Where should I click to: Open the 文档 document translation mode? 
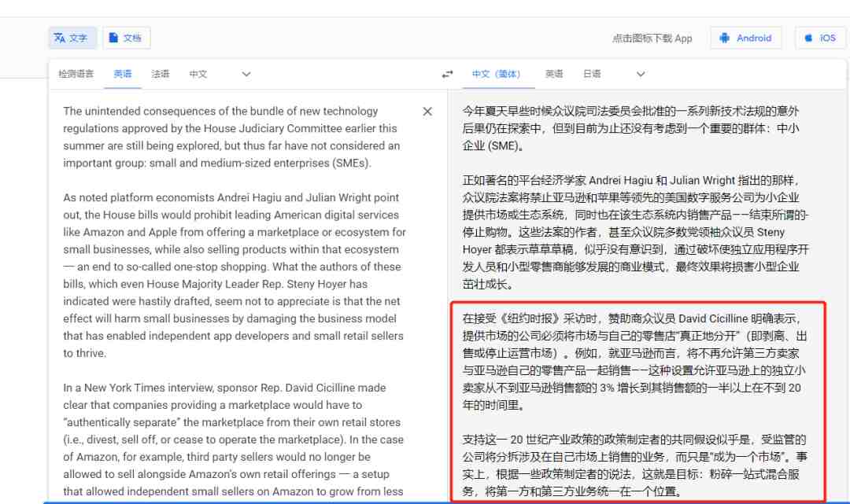(126, 38)
